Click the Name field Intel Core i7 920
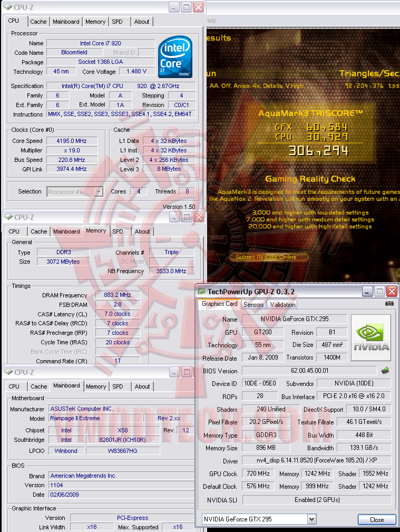 (x=101, y=43)
